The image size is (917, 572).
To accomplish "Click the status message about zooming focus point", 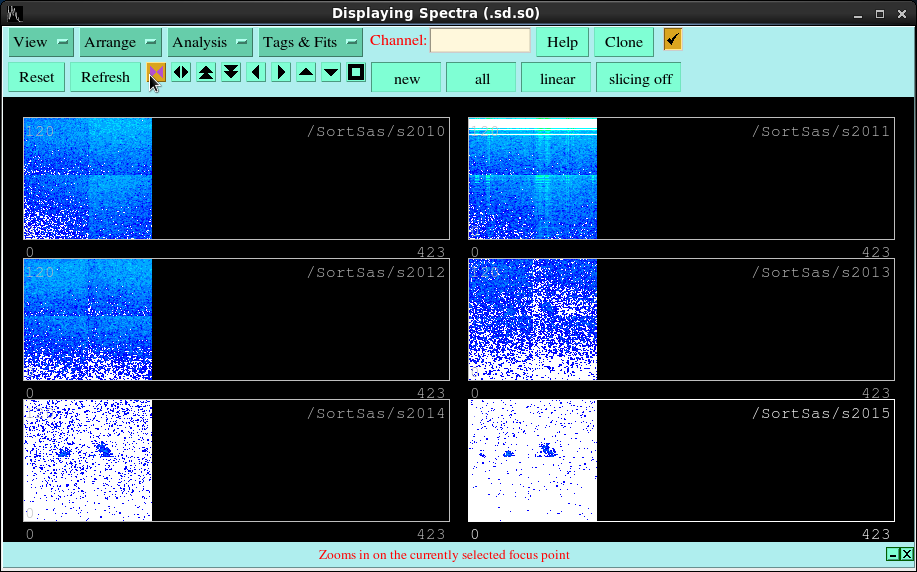I will click(x=444, y=554).
